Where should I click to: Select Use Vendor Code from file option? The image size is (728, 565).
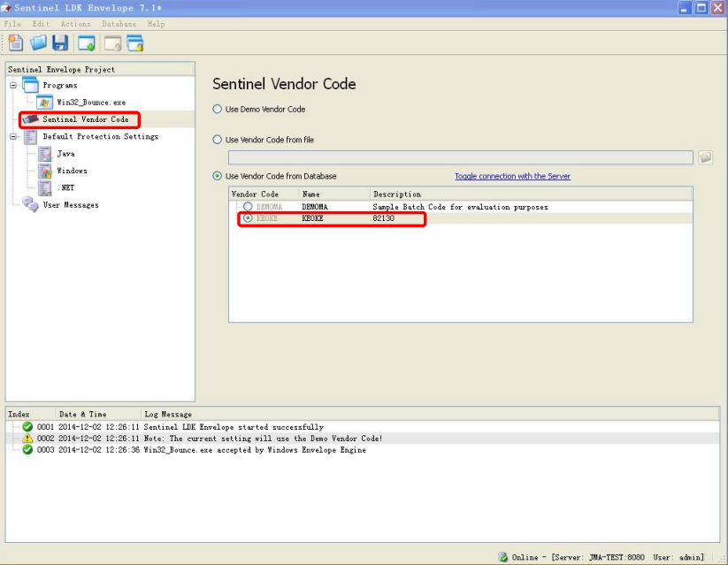coord(218,140)
